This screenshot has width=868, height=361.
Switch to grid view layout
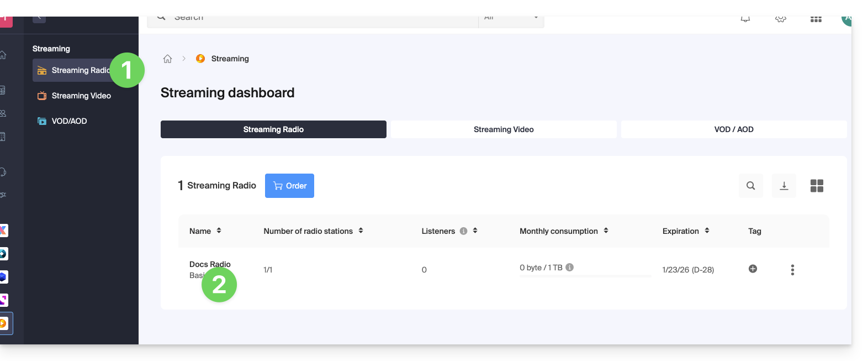pyautogui.click(x=817, y=186)
